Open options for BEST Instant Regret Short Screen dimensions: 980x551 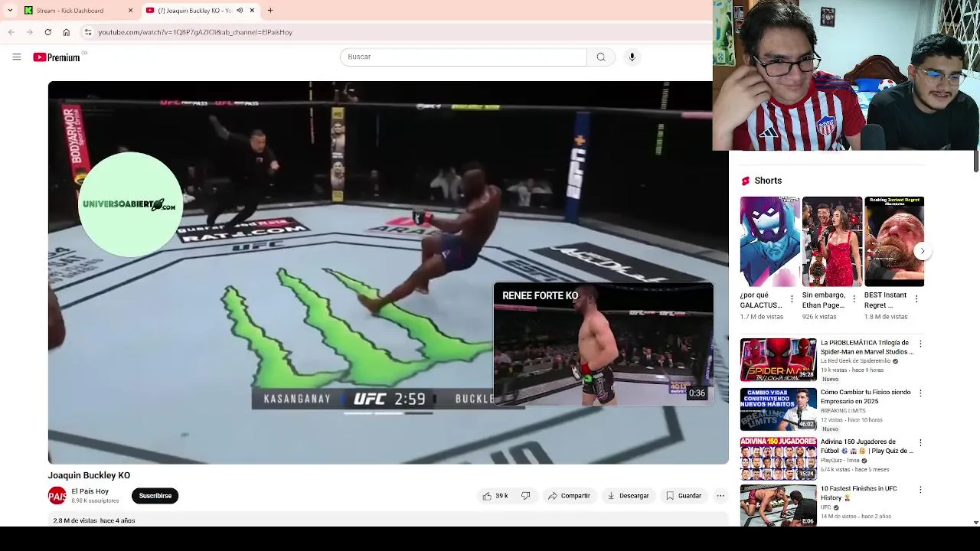(916, 299)
